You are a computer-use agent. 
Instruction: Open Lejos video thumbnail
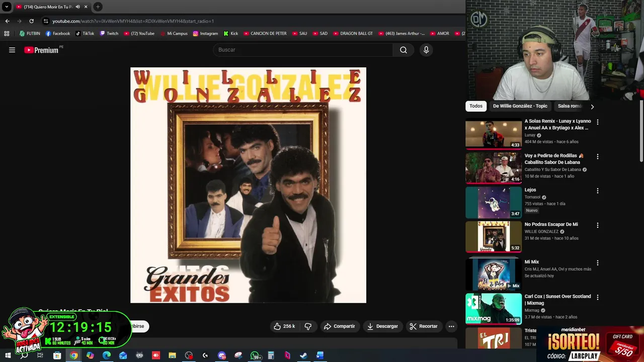(494, 203)
